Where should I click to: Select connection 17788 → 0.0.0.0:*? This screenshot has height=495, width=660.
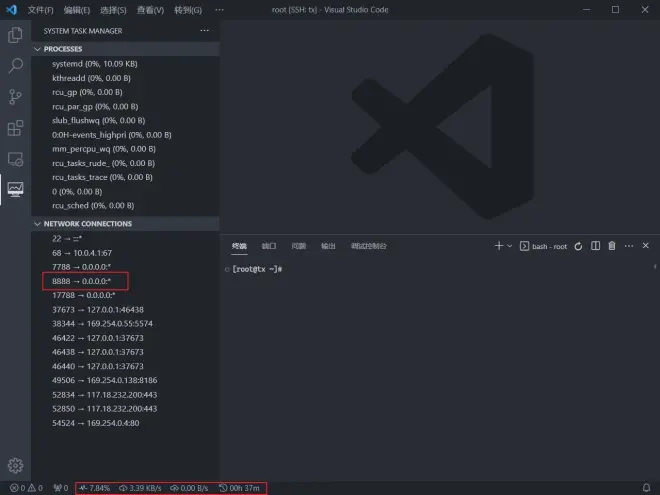(125, 295)
